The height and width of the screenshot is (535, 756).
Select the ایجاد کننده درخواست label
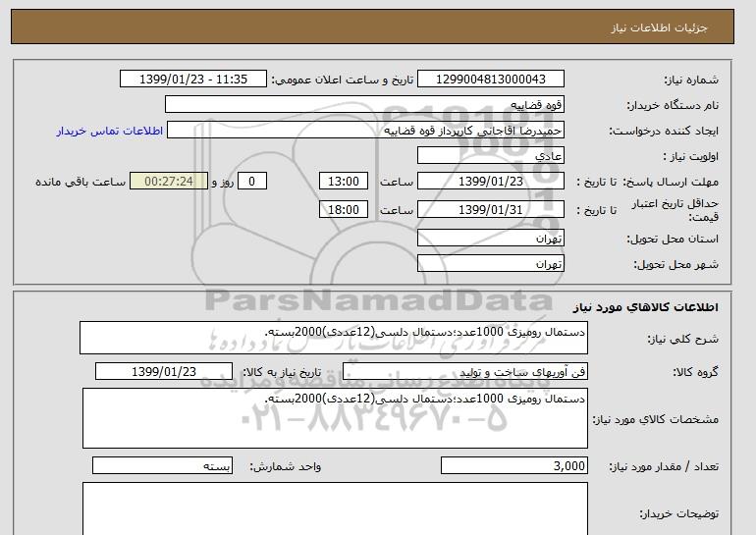pos(664,131)
